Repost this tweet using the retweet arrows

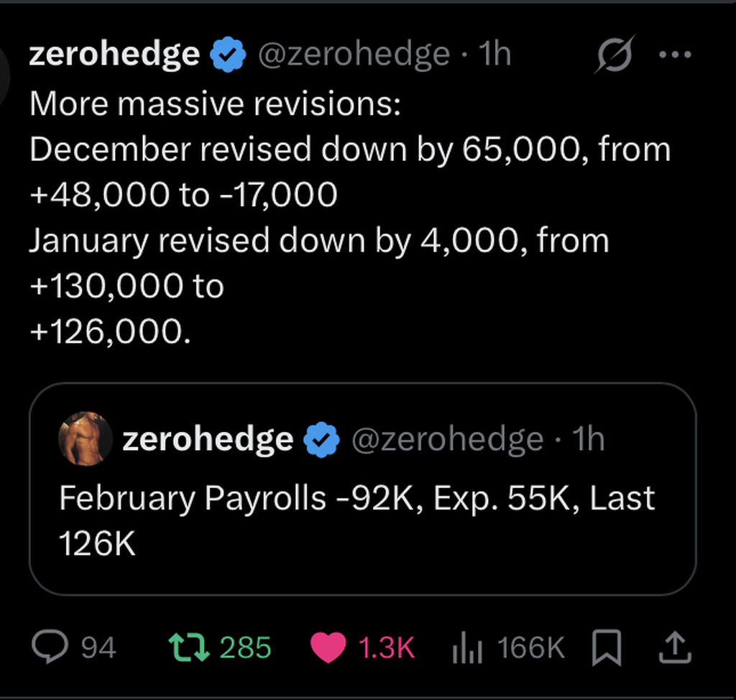pyautogui.click(x=188, y=648)
